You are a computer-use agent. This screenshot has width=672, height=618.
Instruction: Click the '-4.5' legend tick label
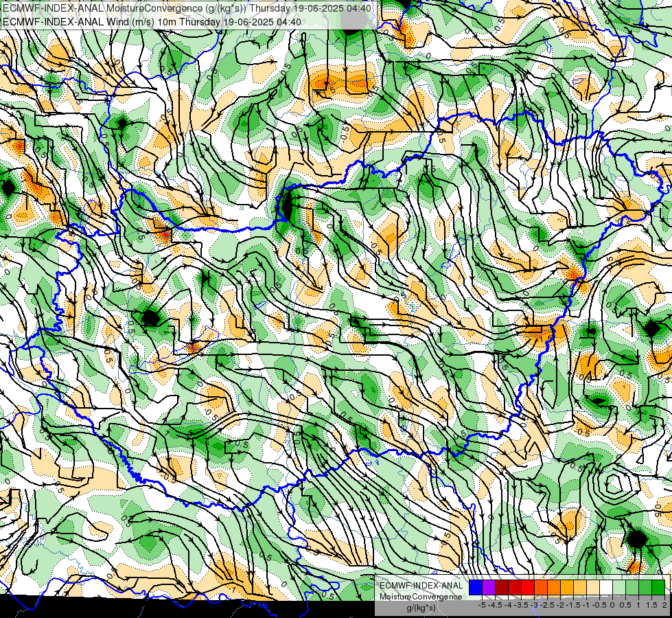tap(495, 605)
